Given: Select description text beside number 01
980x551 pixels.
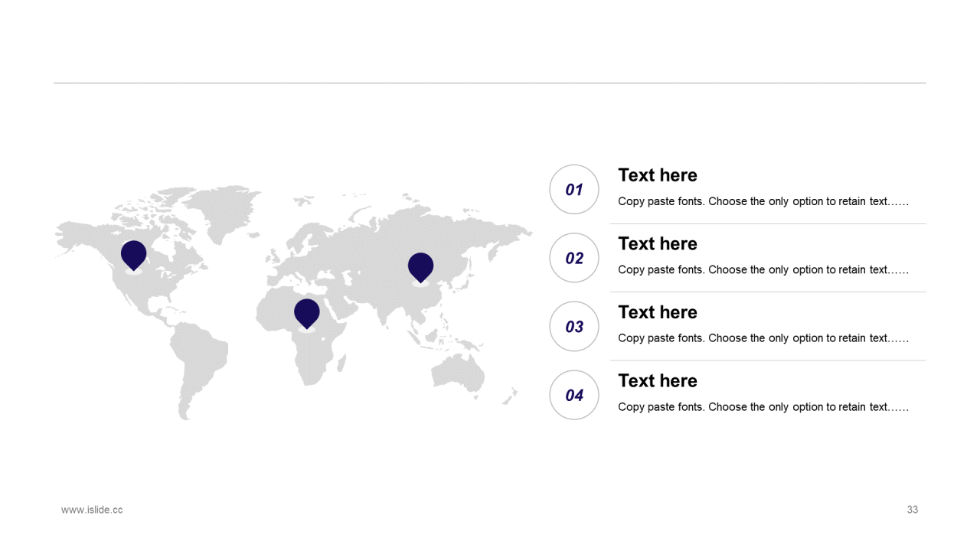Looking at the screenshot, I should coord(763,201).
